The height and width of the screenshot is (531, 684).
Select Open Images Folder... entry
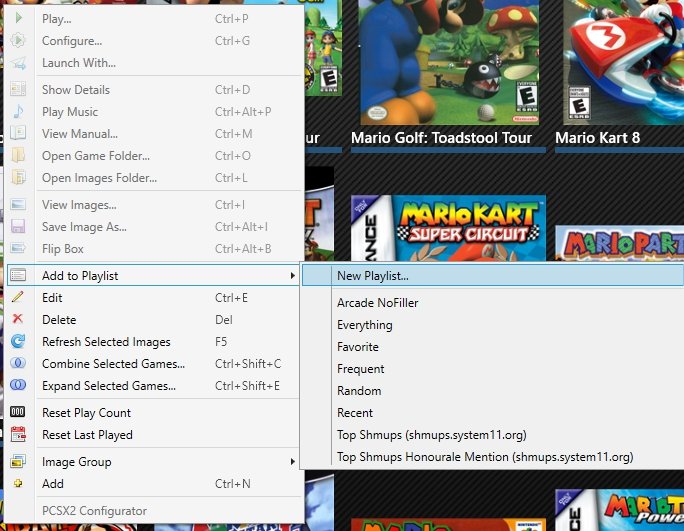click(x=154, y=178)
